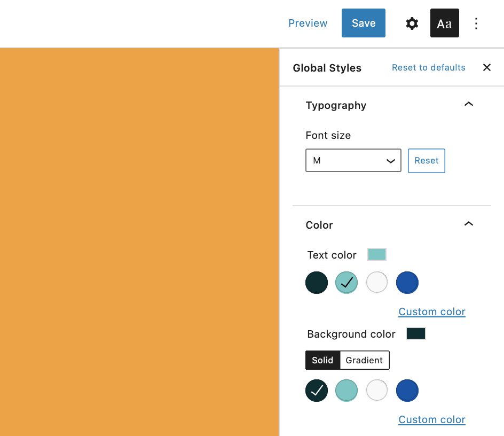Click the Save button

(x=363, y=23)
